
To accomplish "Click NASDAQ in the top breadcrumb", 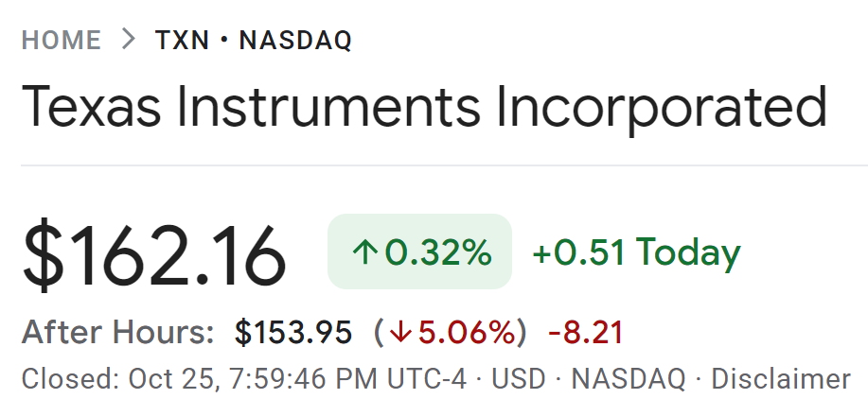I will click(295, 41).
